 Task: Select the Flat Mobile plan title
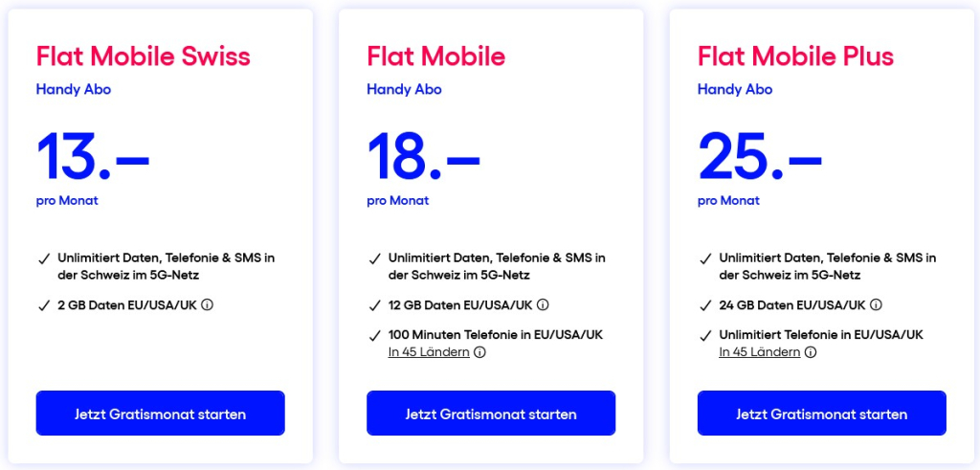pos(435,56)
